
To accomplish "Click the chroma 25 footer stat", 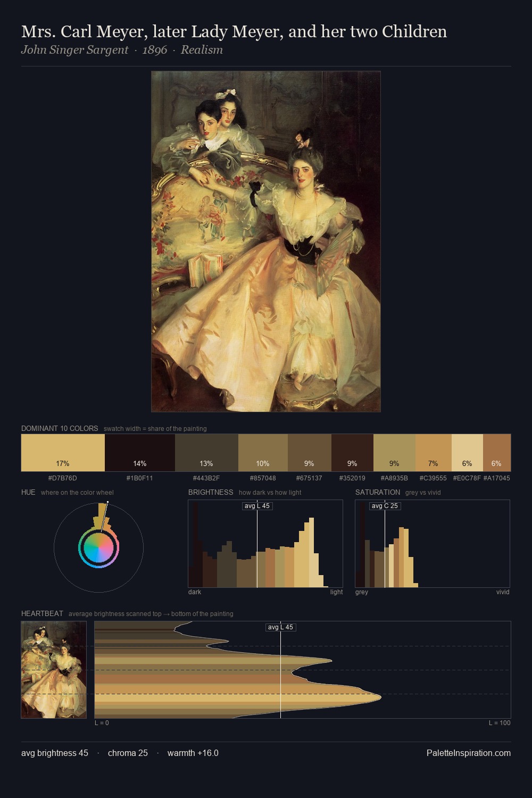I will [128, 753].
